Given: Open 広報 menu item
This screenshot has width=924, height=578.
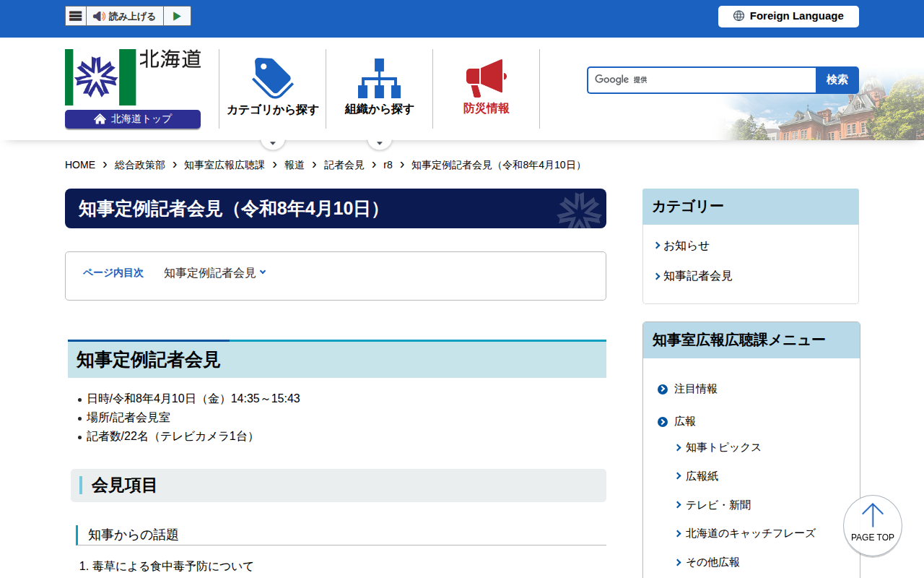Looking at the screenshot, I should pos(684,421).
